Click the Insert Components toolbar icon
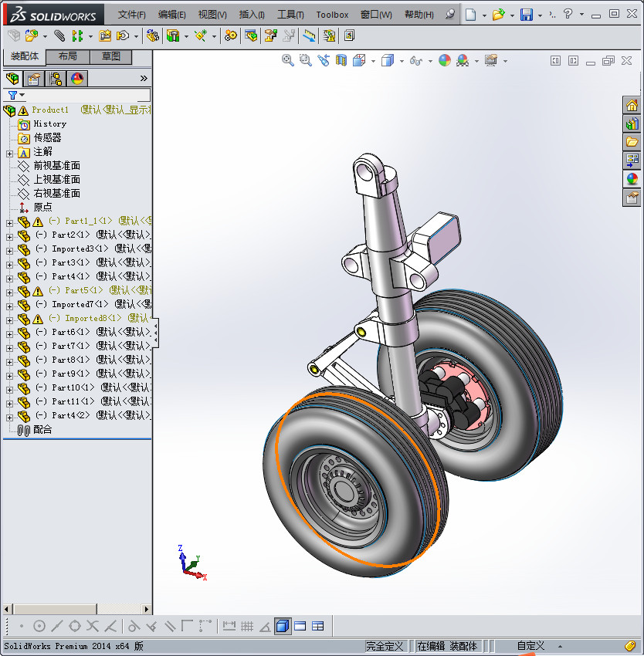Screen dimensions: 644x656 tap(32, 36)
